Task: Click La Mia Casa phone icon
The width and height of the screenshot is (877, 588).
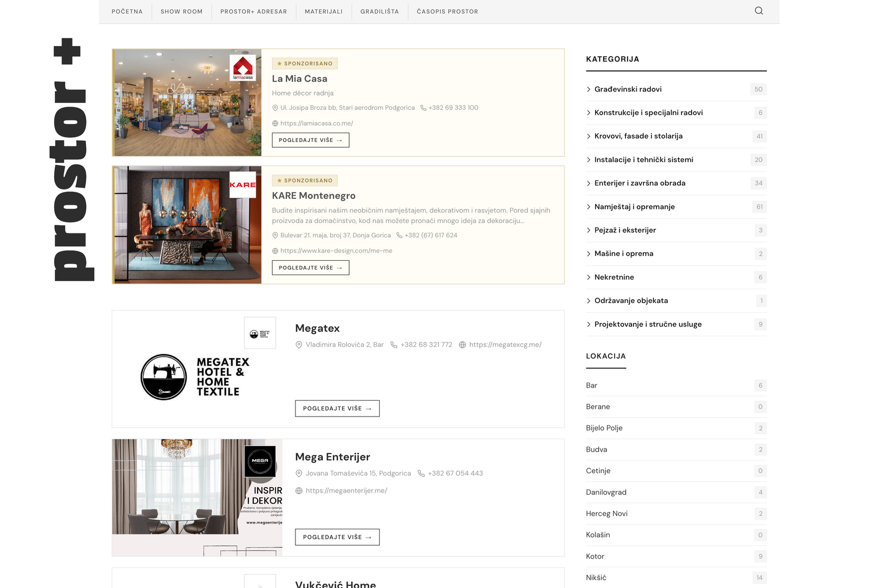Action: click(423, 108)
